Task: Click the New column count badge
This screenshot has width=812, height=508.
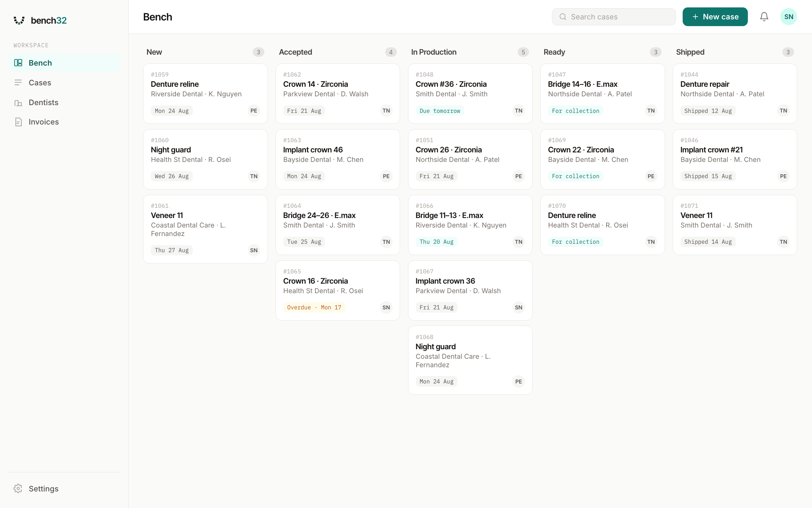Action: pos(258,52)
